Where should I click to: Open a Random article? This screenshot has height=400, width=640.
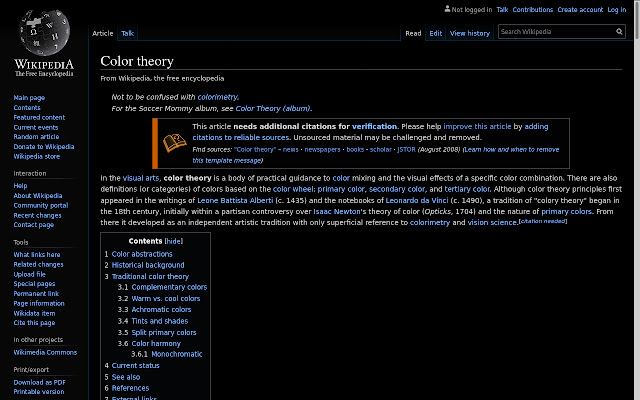pyautogui.click(x=36, y=137)
